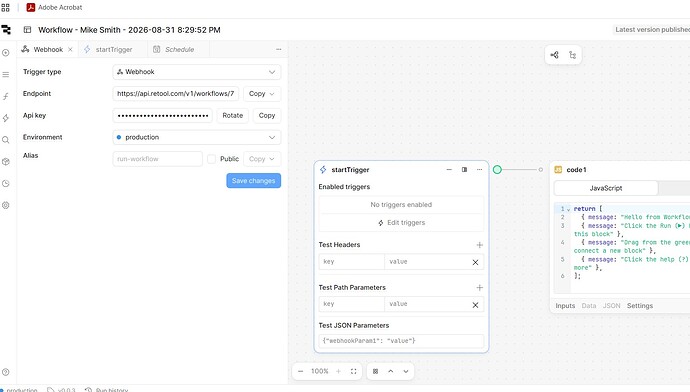Click the auto-layout blocks icon on the canvas toolbar
The image size is (690, 392).
[x=554, y=55]
